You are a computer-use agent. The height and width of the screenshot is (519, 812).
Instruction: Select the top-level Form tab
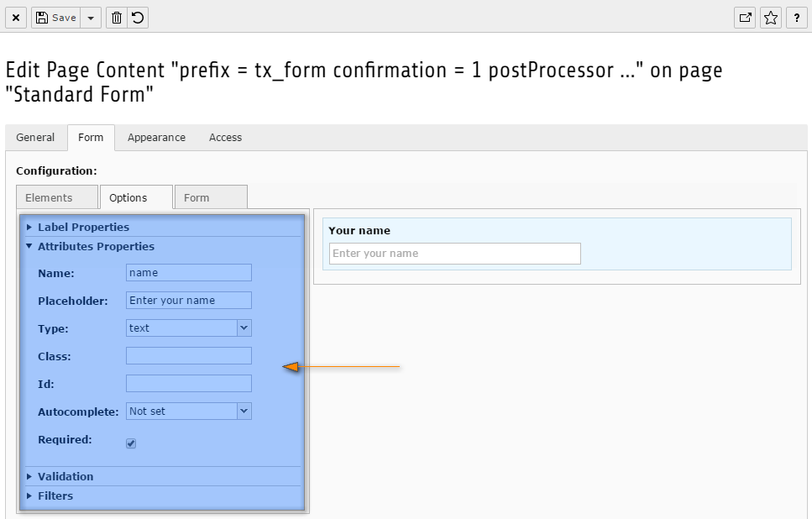pos(91,138)
